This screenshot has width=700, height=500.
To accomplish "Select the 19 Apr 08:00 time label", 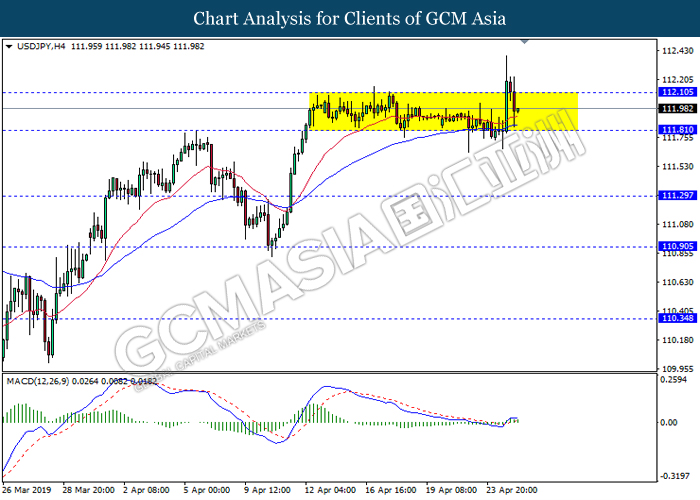I will pos(451,490).
